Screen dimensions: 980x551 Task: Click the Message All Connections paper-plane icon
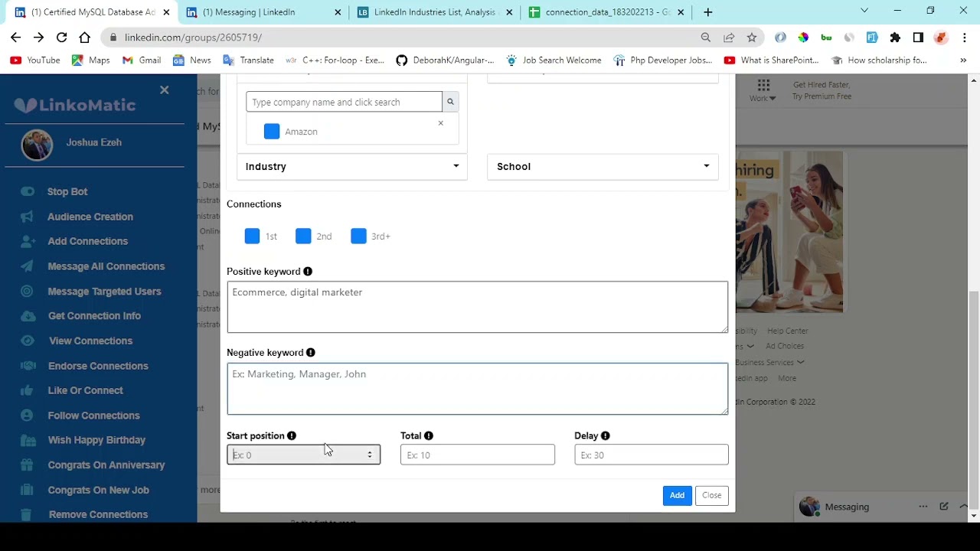28,266
